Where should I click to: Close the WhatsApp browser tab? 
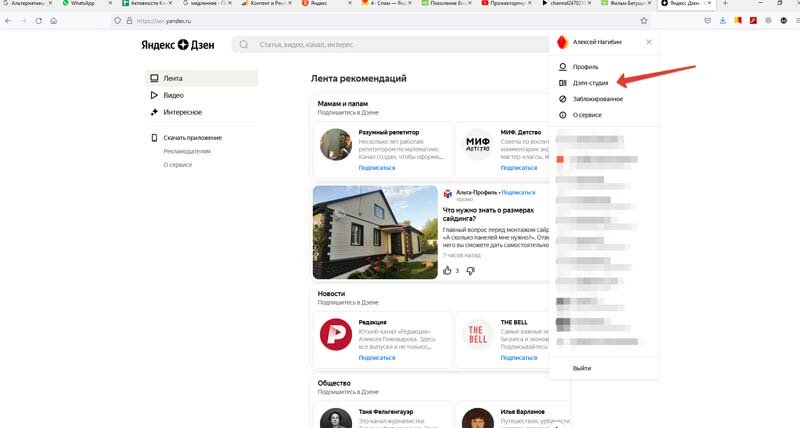pyautogui.click(x=110, y=3)
